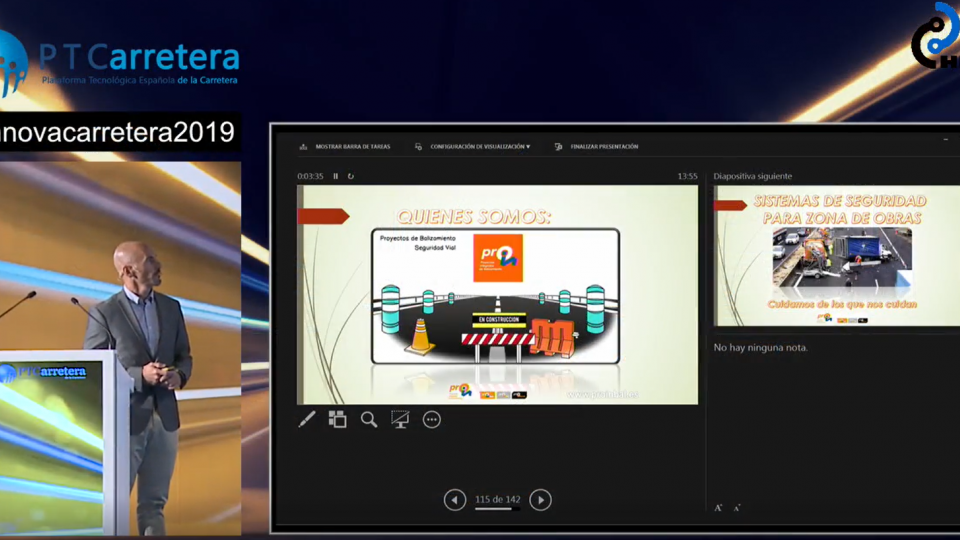Advance to the next slide arrow
960x540 pixels.
pos(540,500)
